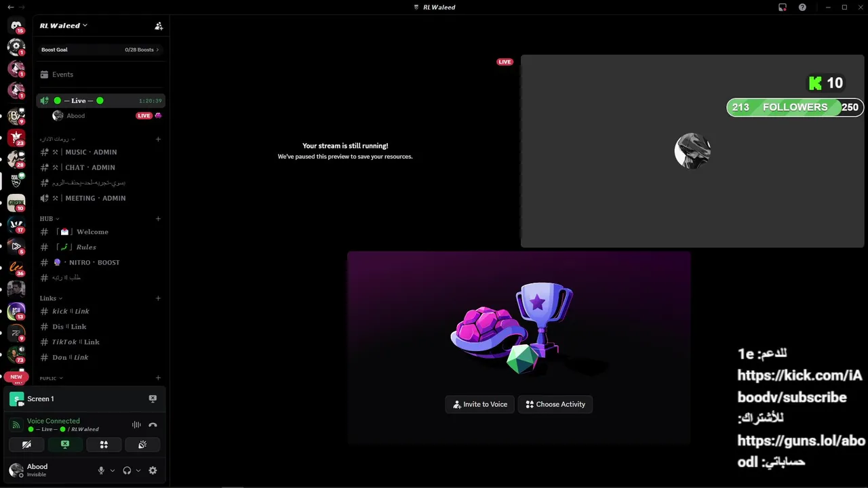This screenshot has height=488, width=868.
Task: Click the paused stream preview message
Action: click(345, 150)
